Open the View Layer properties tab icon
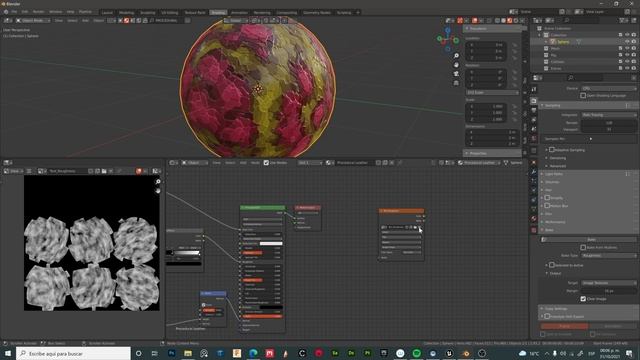This screenshot has width=640, height=360. [x=534, y=120]
